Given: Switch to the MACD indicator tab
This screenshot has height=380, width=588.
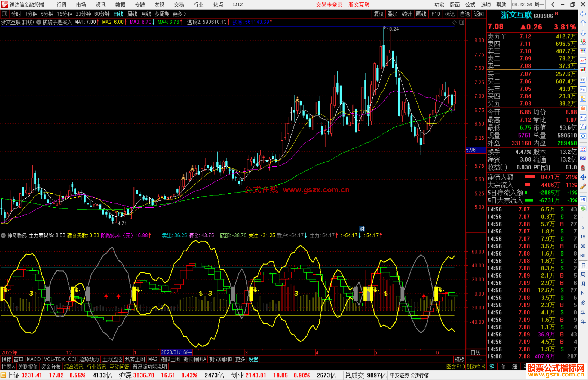Looking at the screenshot, I should point(34,360).
